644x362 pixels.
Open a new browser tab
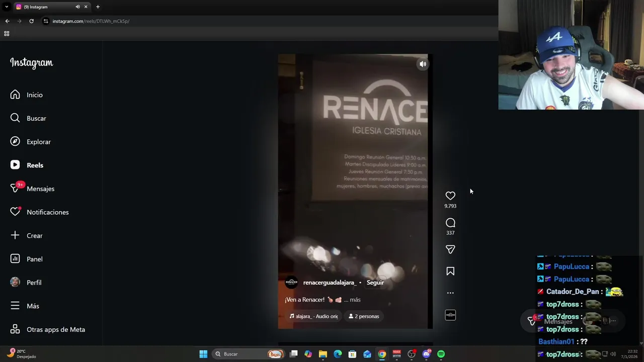(98, 7)
